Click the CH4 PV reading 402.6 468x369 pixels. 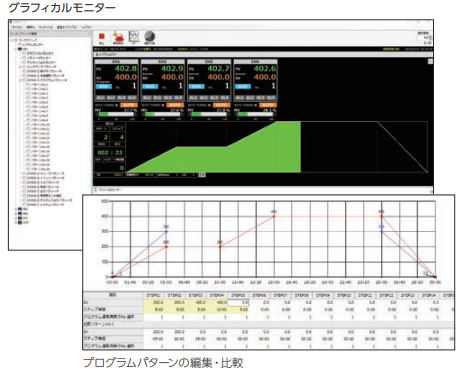tap(265, 69)
